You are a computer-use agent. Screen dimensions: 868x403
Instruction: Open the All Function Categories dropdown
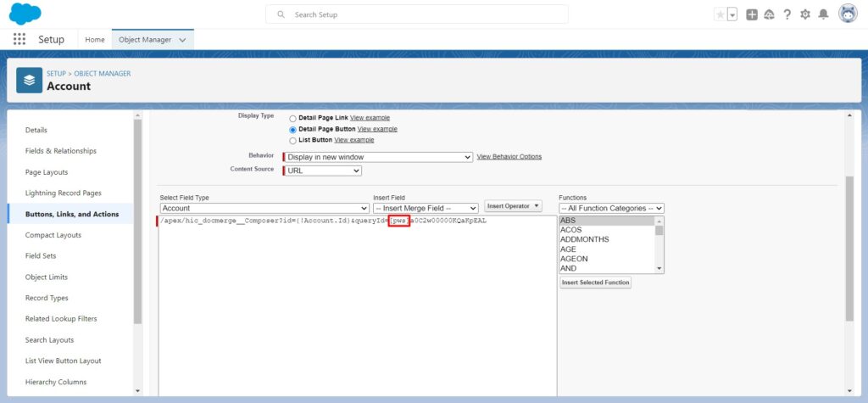(x=612, y=209)
